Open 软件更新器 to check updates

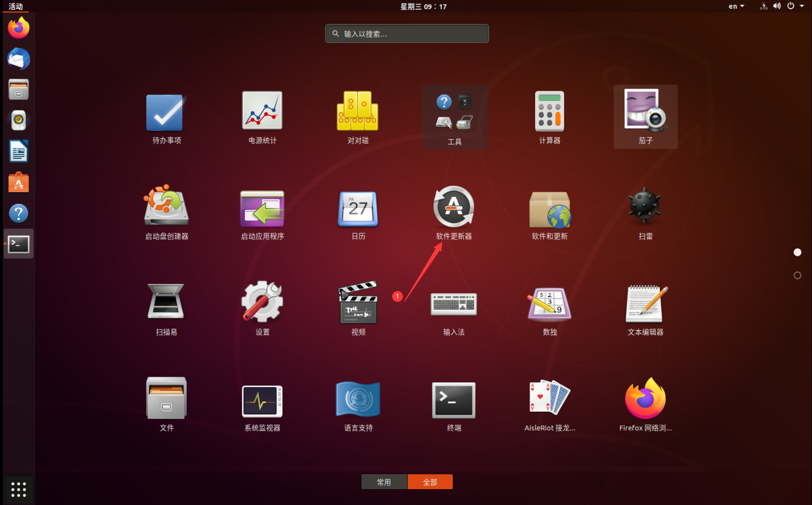(x=454, y=213)
